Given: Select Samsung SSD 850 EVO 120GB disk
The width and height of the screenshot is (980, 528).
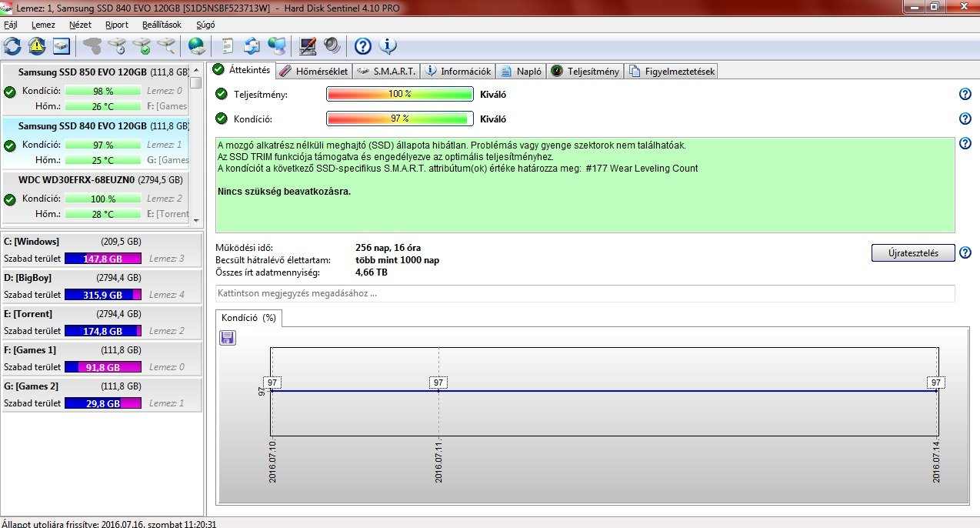Looking at the screenshot, I should coord(95,89).
